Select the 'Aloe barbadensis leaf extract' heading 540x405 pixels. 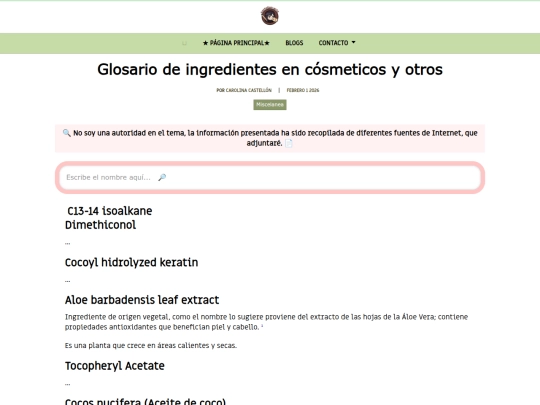click(142, 300)
